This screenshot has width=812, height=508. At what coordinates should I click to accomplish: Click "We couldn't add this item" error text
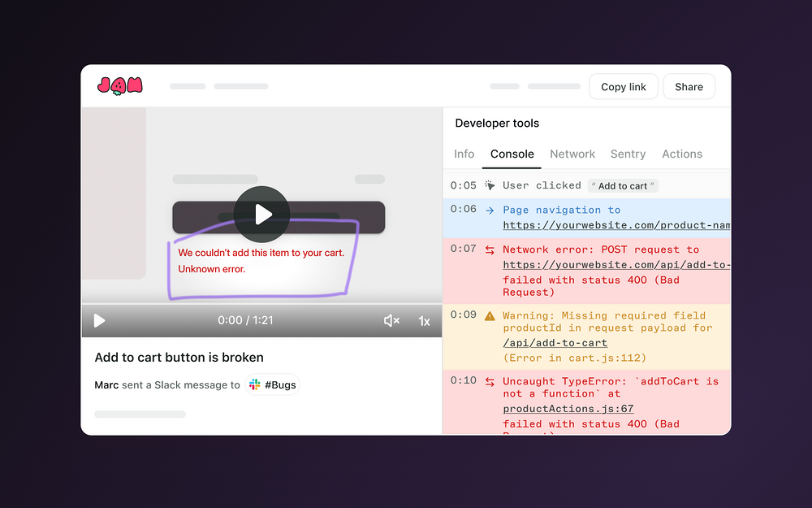[261, 253]
